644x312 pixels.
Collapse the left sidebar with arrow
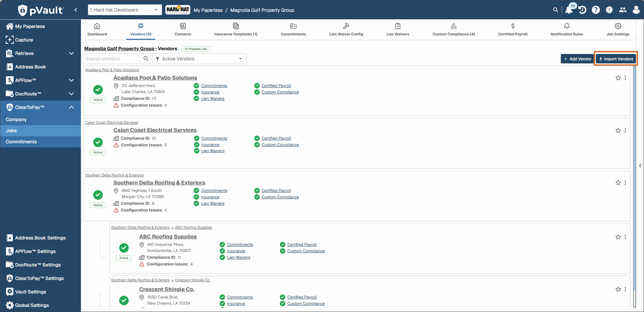click(76, 10)
